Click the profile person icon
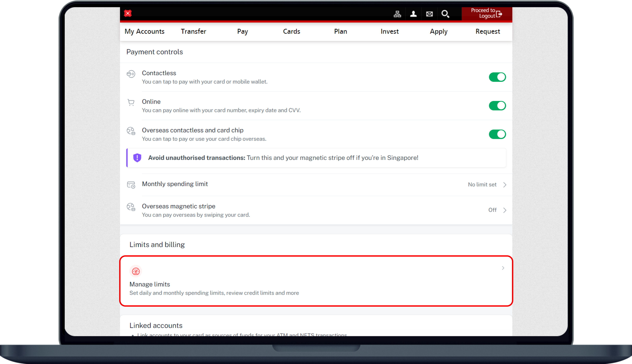Image resolution: width=632 pixels, height=364 pixels. [413, 14]
